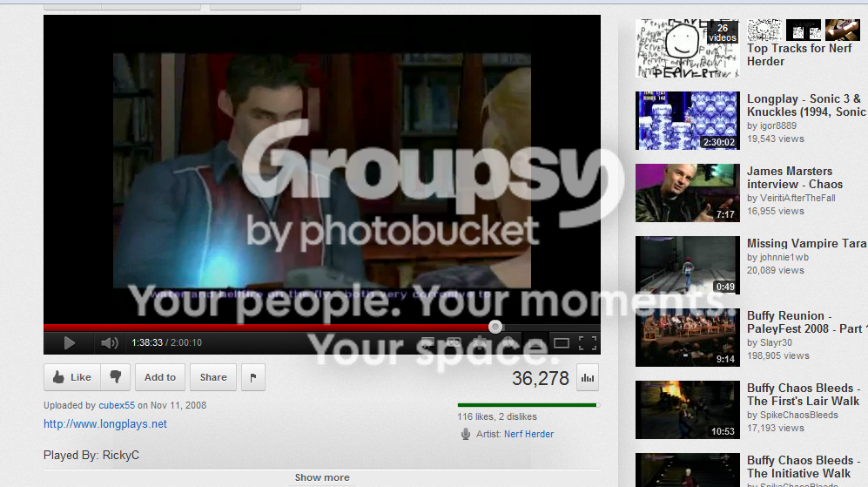Screen dimensions: 868x487
Task: Click 'Played By: RickyC' description text
Action: 91,456
